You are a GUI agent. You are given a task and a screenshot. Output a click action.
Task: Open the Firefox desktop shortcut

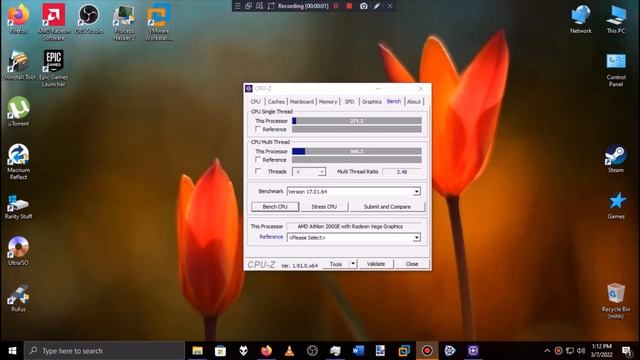(x=18, y=18)
